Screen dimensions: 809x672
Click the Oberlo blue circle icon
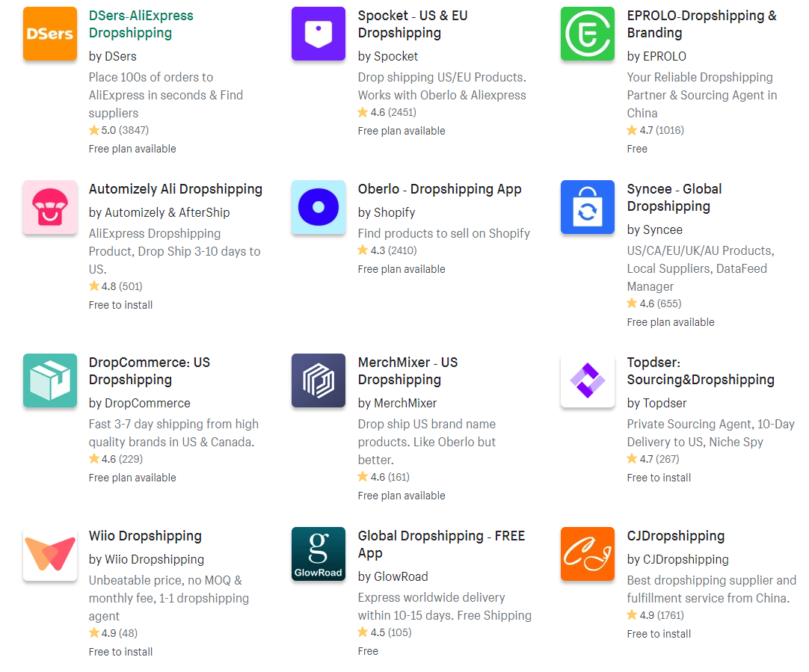[x=319, y=207]
